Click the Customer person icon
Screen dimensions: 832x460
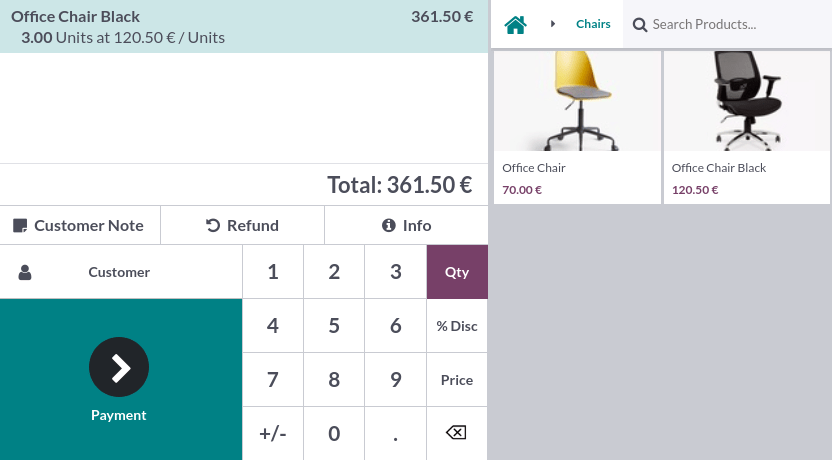coord(25,272)
